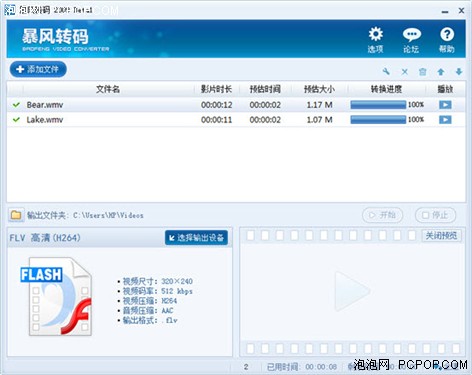Click the 输出格式 .flv line
472x375 pixels.
(147, 320)
